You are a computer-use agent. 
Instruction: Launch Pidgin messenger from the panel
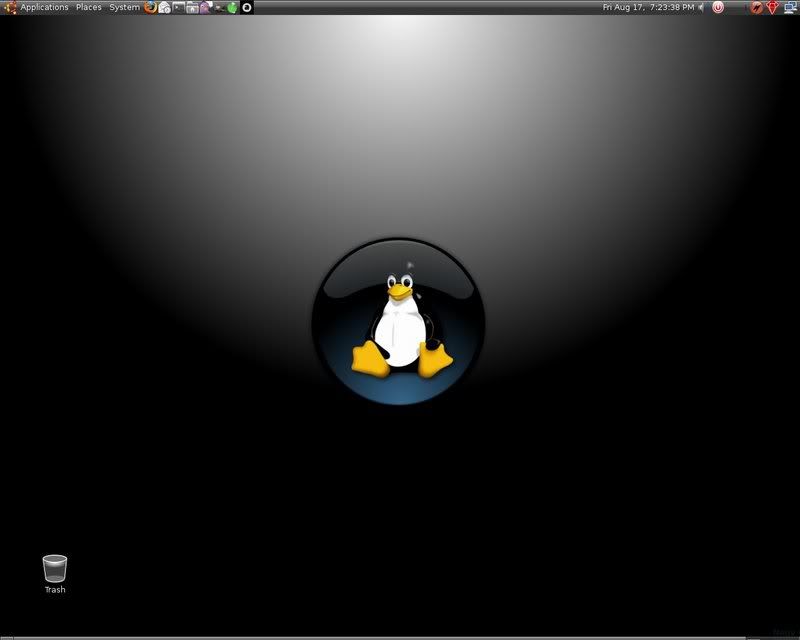[x=206, y=7]
